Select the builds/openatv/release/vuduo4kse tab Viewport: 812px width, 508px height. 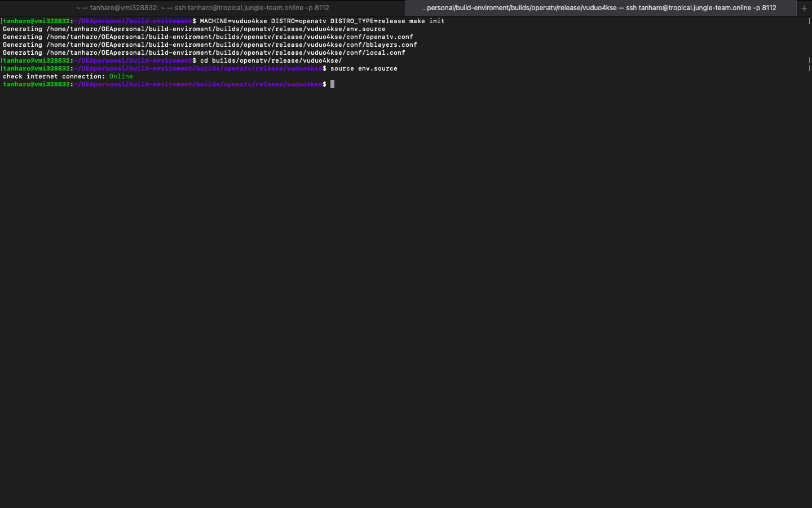point(599,8)
